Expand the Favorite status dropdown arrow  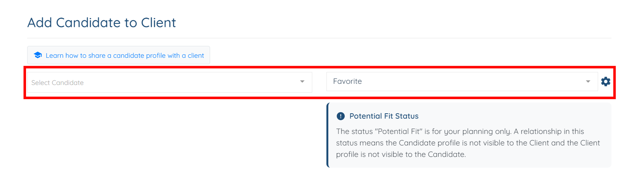pyautogui.click(x=588, y=82)
